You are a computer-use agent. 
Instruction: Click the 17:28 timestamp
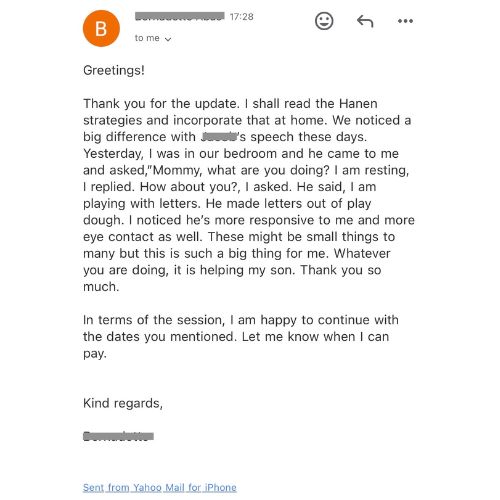coord(242,17)
